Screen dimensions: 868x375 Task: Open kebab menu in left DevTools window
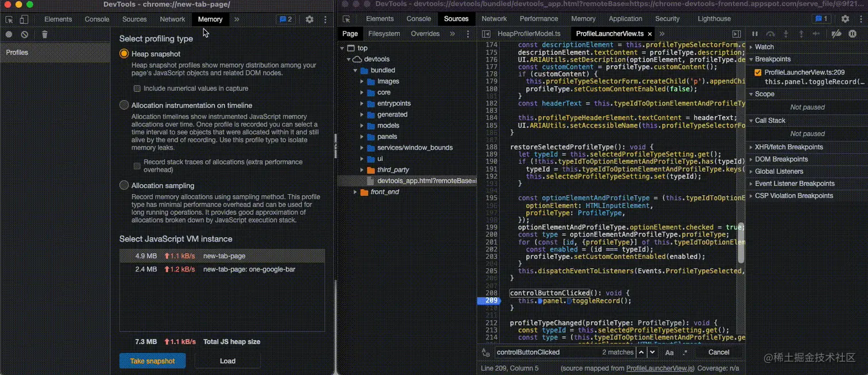click(325, 19)
